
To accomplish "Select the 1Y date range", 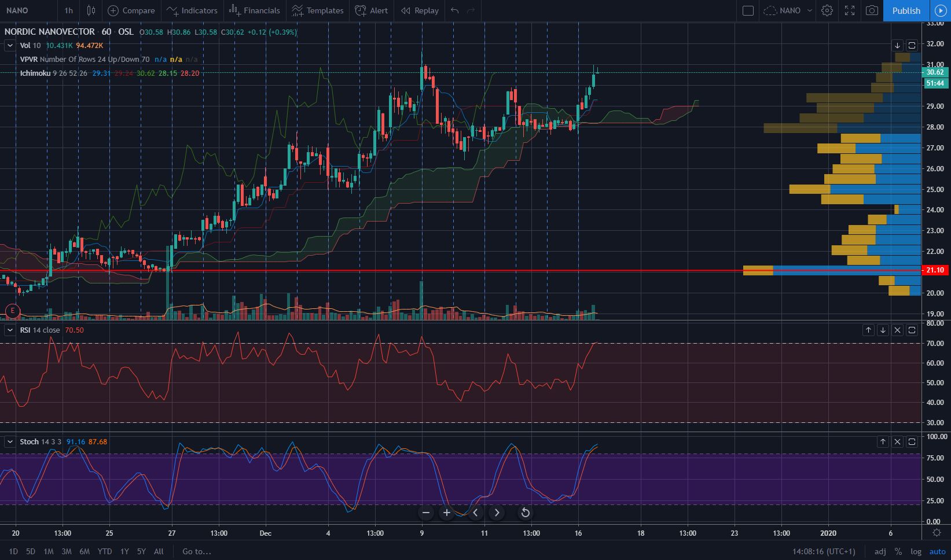I will tap(124, 551).
